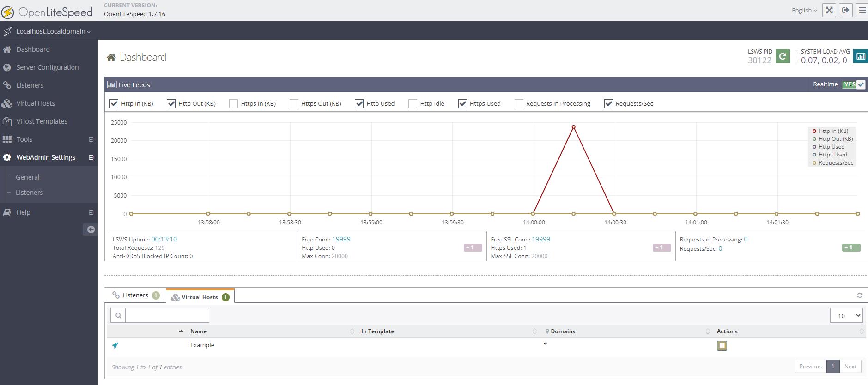This screenshot has width=868, height=385.
Task: Click the Next page button
Action: (850, 367)
